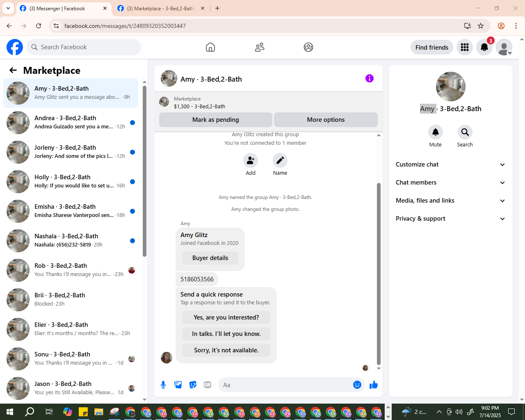This screenshot has width=525, height=420.
Task: Expand Chat members section
Action: point(450,183)
